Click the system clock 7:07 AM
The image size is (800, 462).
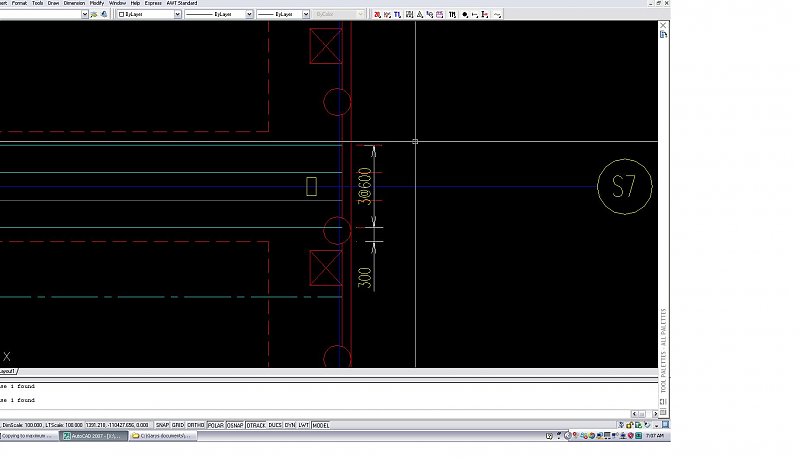(655, 436)
